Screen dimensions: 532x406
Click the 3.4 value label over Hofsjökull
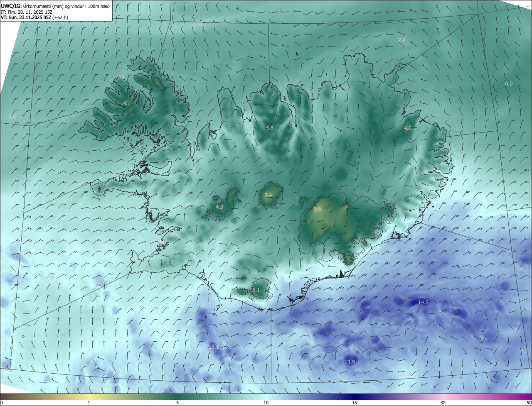click(x=268, y=195)
